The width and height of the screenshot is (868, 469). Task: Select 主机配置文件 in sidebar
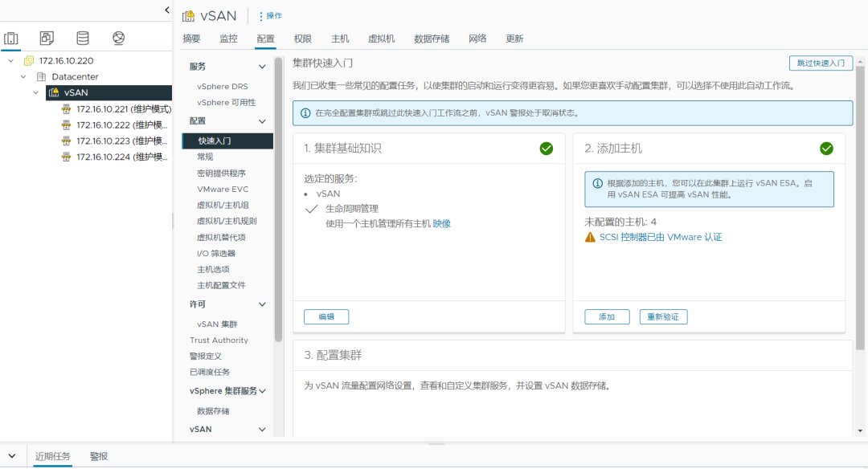coord(222,285)
